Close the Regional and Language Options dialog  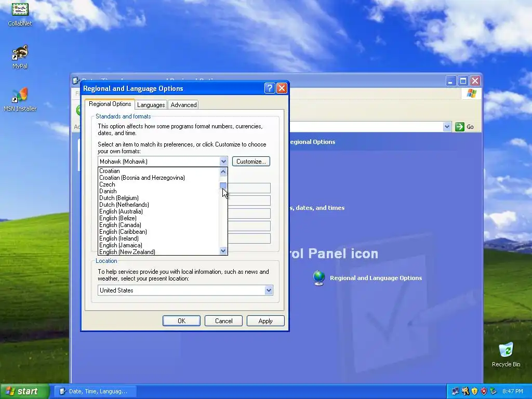[282, 88]
